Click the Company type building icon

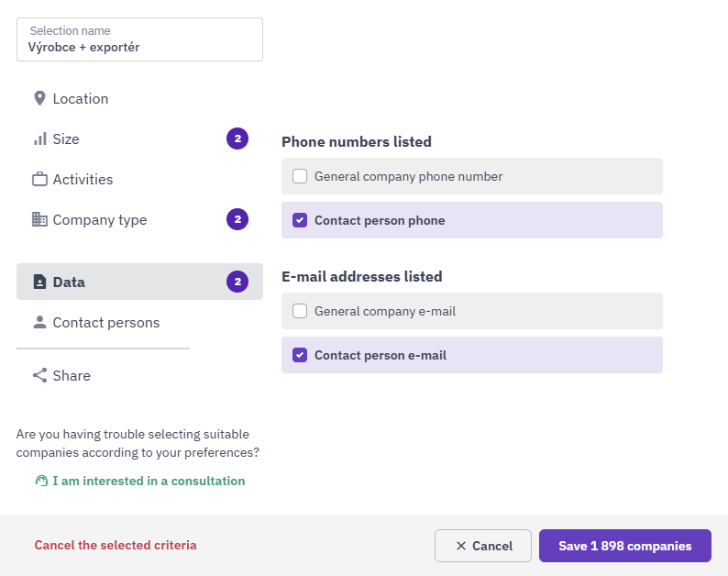[39, 220]
